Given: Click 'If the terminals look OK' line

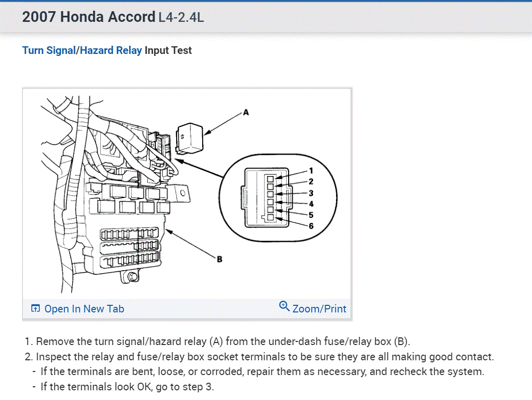Looking at the screenshot, I should coord(127,387).
